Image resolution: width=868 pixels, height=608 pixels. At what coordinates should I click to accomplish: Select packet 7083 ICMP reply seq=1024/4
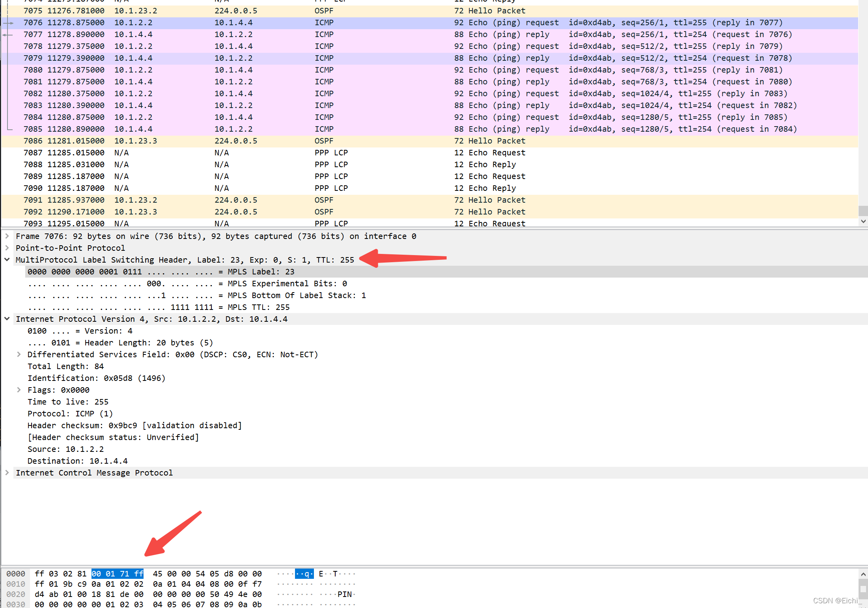pyautogui.click(x=429, y=106)
